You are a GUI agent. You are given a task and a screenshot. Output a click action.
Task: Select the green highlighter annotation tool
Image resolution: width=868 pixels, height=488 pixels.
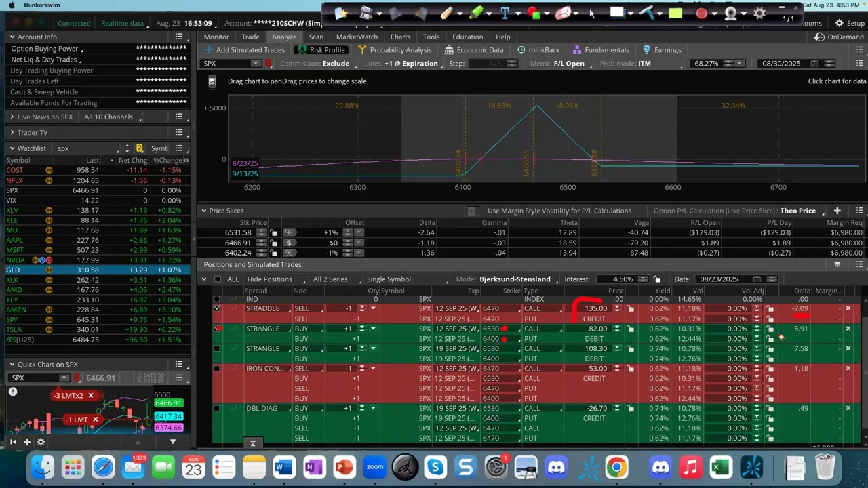click(x=475, y=13)
